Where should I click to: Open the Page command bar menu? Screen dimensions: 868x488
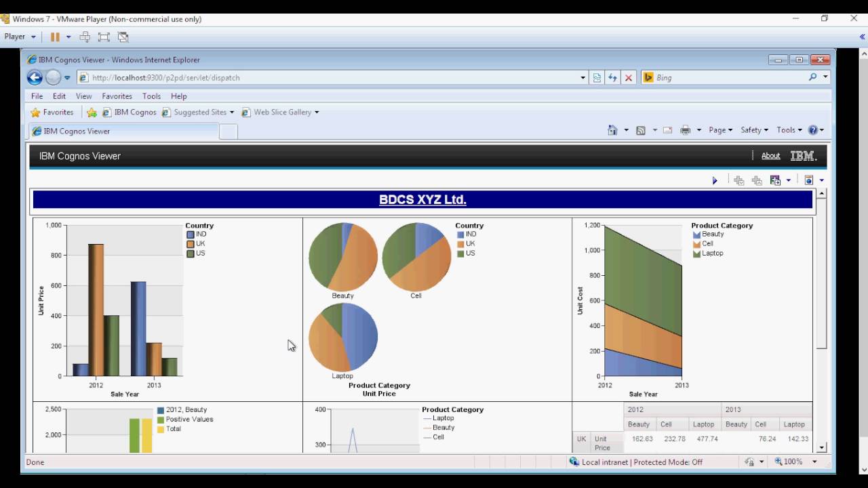[720, 130]
